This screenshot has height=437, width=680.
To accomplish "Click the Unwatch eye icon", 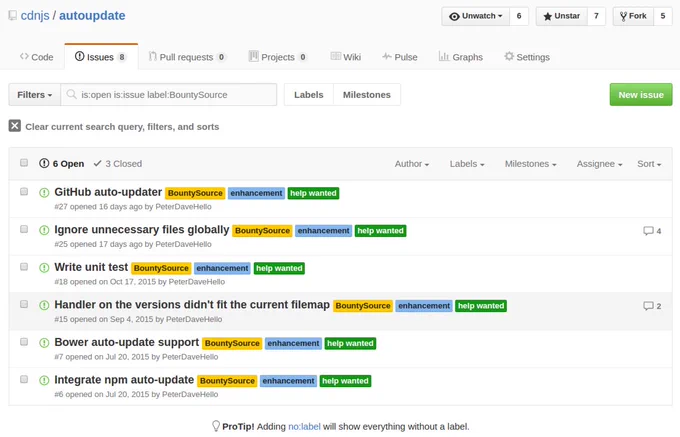I will (454, 16).
